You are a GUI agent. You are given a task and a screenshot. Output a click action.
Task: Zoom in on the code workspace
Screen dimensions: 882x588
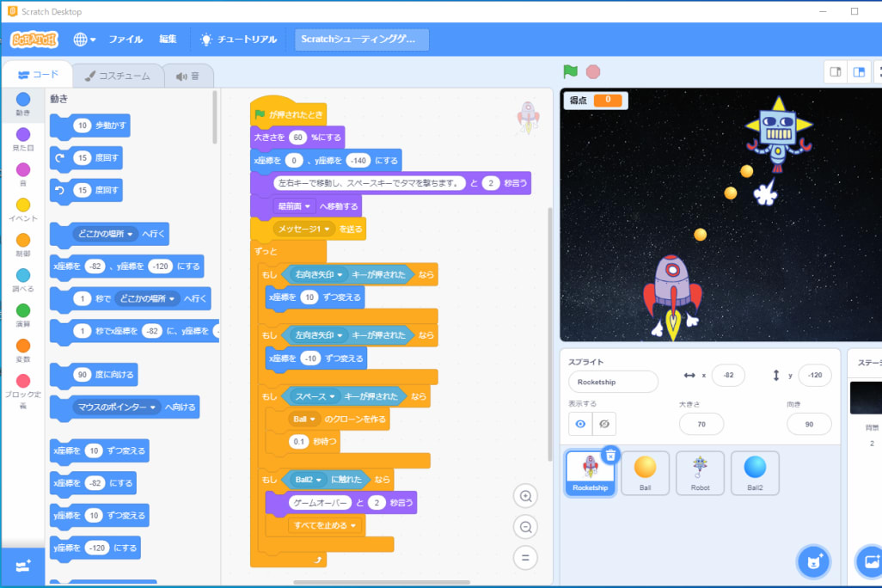click(525, 496)
